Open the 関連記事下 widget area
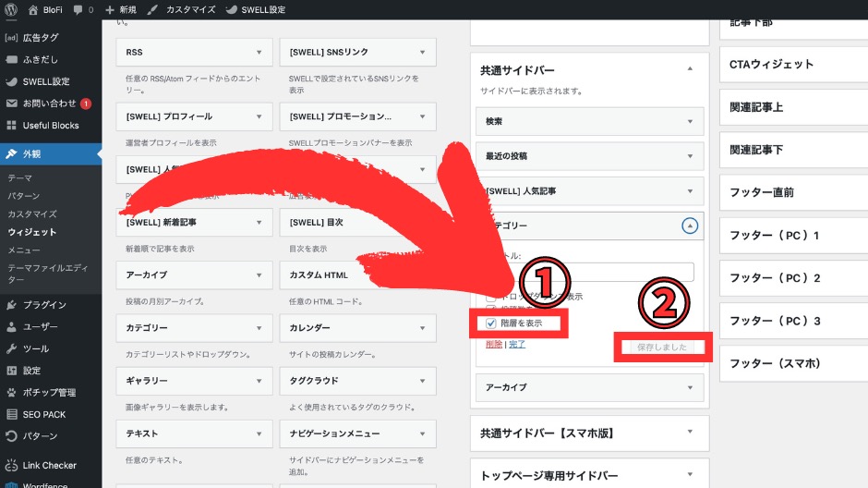The width and height of the screenshot is (868, 488). [794, 150]
